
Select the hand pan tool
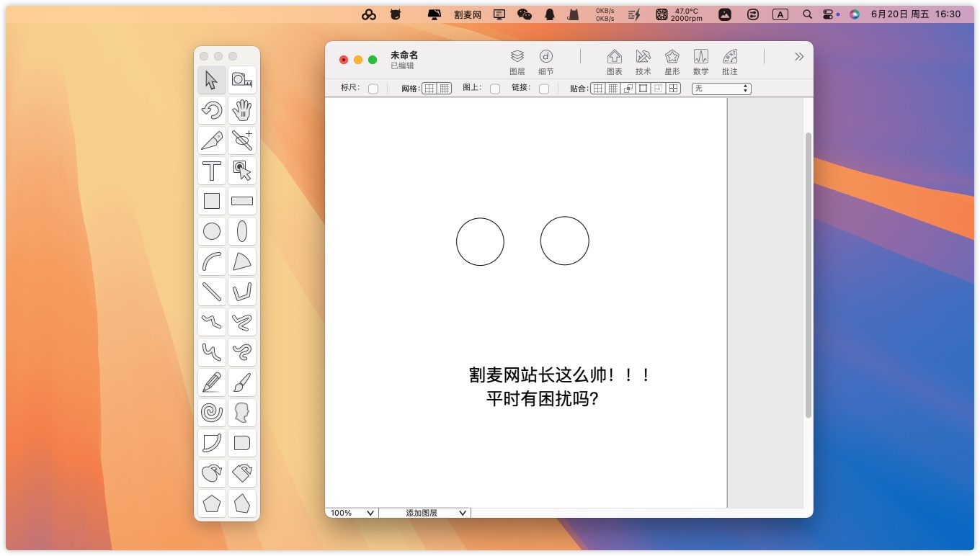click(242, 110)
